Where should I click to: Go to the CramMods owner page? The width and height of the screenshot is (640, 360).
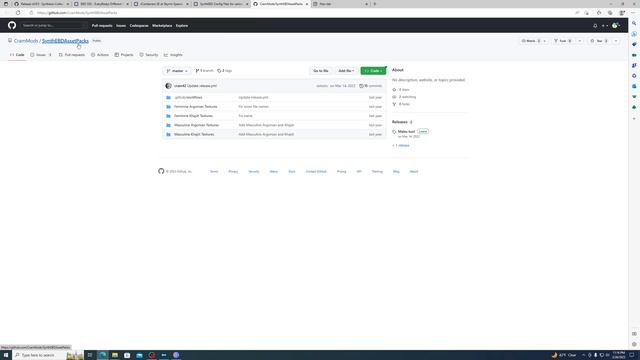pos(26,41)
